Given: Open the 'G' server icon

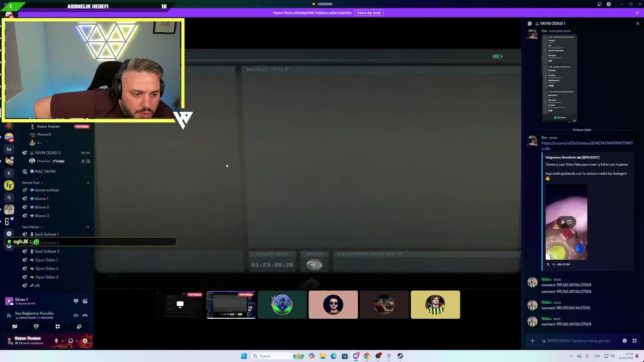Looking at the screenshot, I should coord(9,198).
